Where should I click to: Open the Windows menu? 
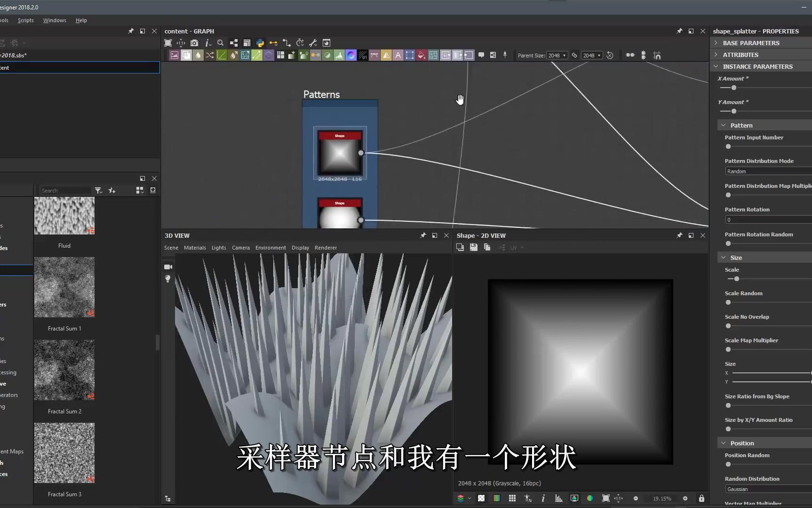click(x=55, y=20)
